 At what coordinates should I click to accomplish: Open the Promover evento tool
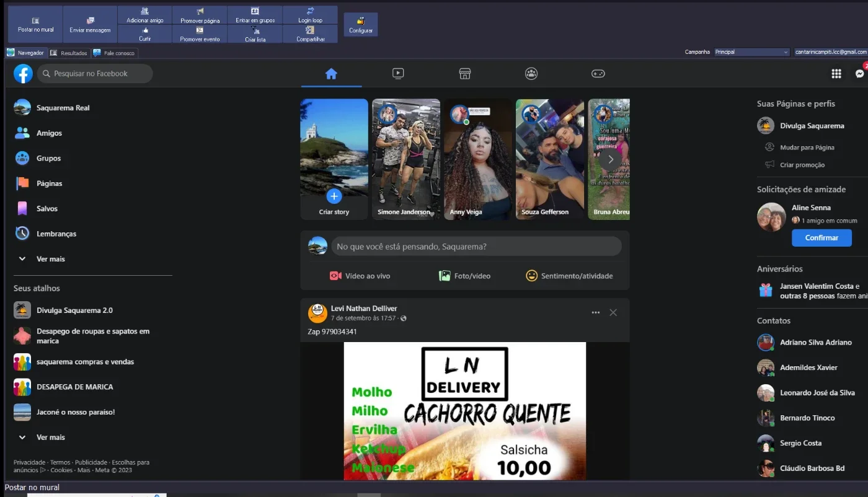click(200, 34)
